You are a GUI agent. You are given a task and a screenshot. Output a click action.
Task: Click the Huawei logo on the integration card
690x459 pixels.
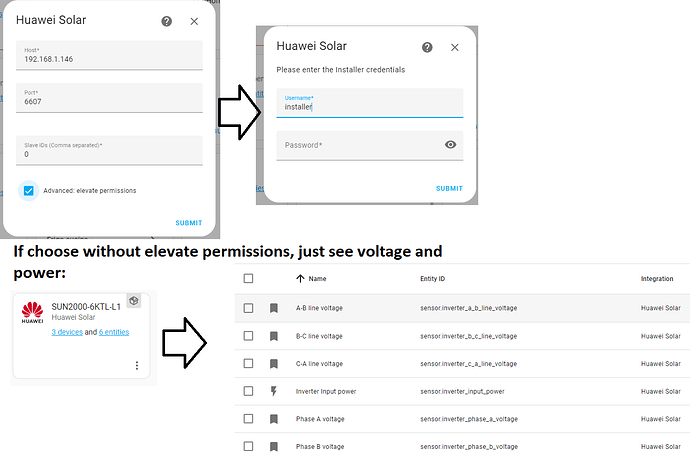point(33,312)
